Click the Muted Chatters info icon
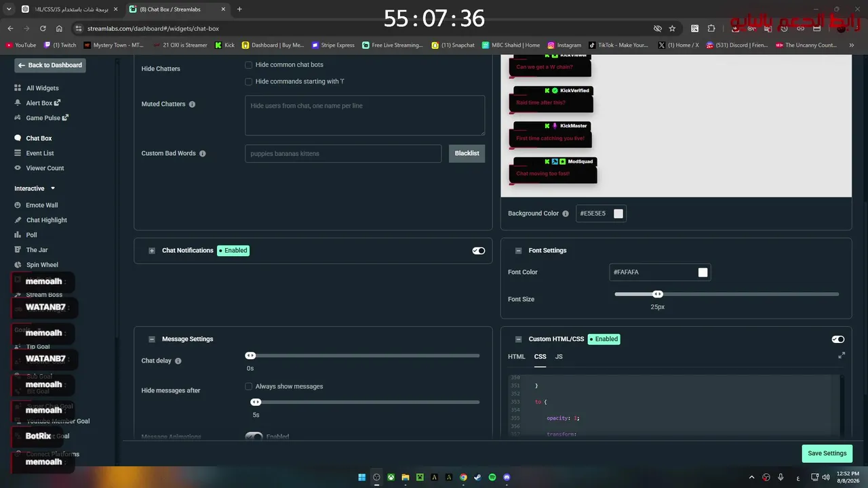Image resolution: width=868 pixels, height=488 pixels. pyautogui.click(x=192, y=104)
